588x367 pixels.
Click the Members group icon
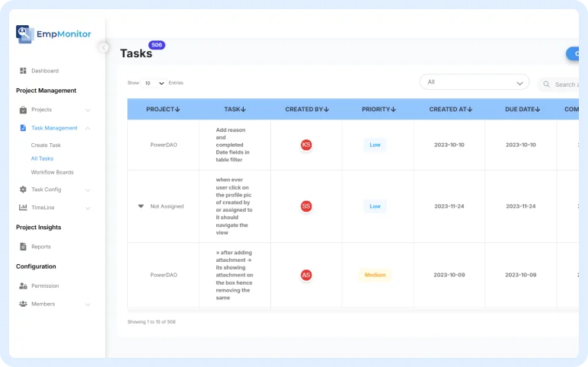(x=23, y=304)
